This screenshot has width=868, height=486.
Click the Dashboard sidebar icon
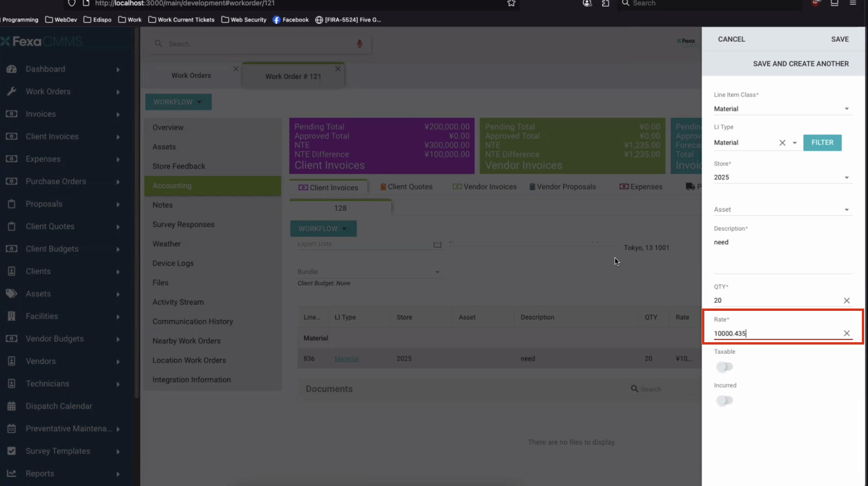point(12,69)
